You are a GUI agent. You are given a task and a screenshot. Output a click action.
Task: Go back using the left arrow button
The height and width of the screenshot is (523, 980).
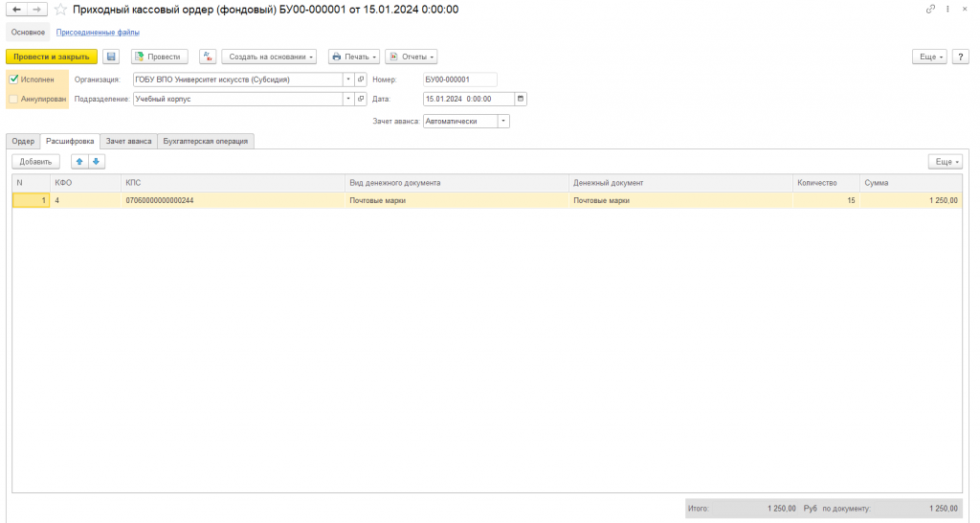[17, 10]
